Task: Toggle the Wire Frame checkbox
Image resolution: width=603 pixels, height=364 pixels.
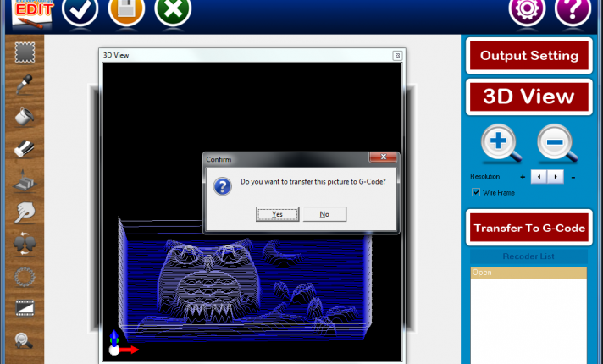Action: 476,192
